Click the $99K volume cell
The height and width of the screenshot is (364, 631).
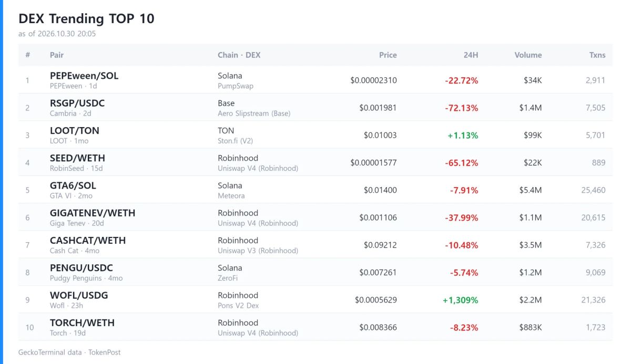pos(533,136)
